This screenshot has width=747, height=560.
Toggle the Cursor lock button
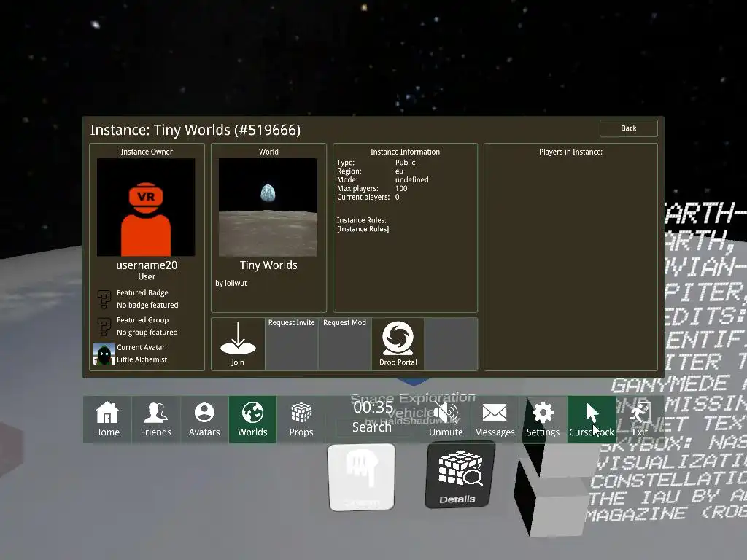tap(591, 419)
